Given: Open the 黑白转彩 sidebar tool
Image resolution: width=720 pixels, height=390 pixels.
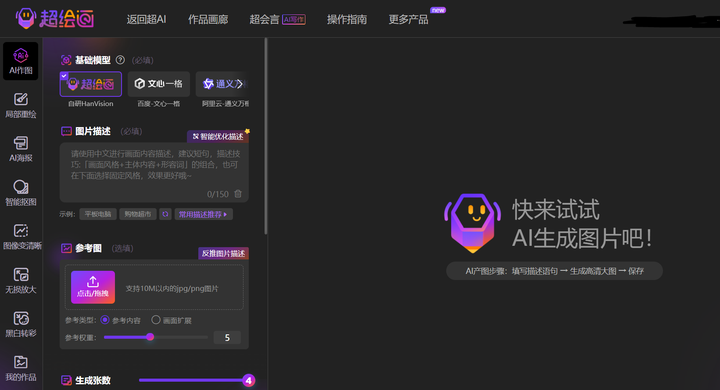Looking at the screenshot, I should (x=21, y=324).
